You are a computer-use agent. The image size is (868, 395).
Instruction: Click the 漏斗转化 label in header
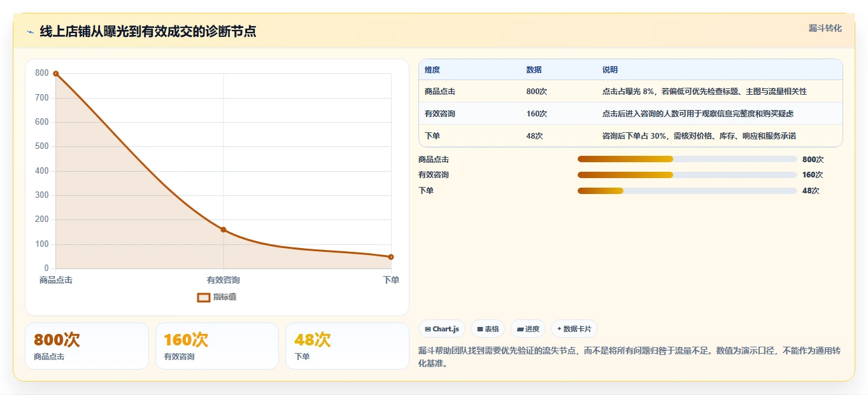click(825, 28)
